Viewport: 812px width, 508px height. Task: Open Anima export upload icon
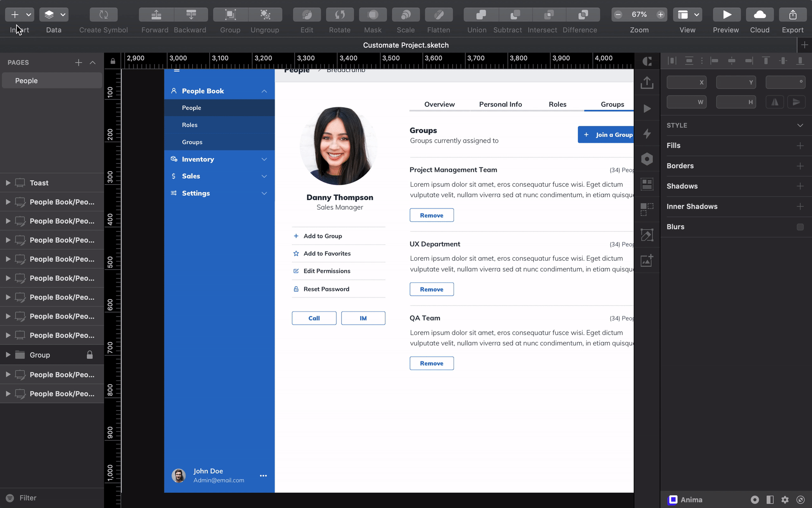(647, 82)
